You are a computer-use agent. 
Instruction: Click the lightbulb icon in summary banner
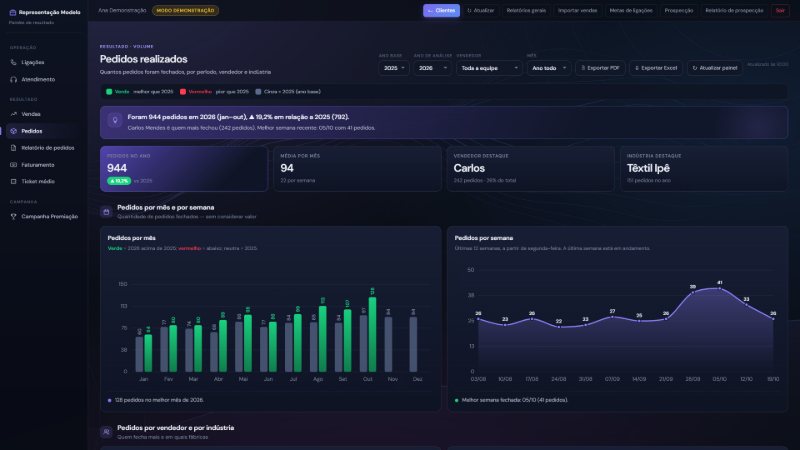coord(115,120)
